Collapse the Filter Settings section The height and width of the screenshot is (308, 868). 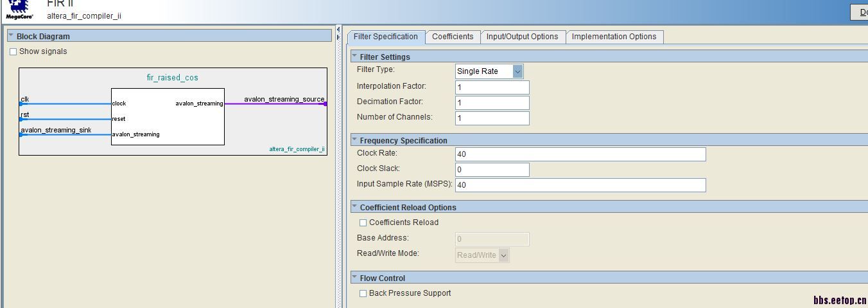pyautogui.click(x=354, y=57)
